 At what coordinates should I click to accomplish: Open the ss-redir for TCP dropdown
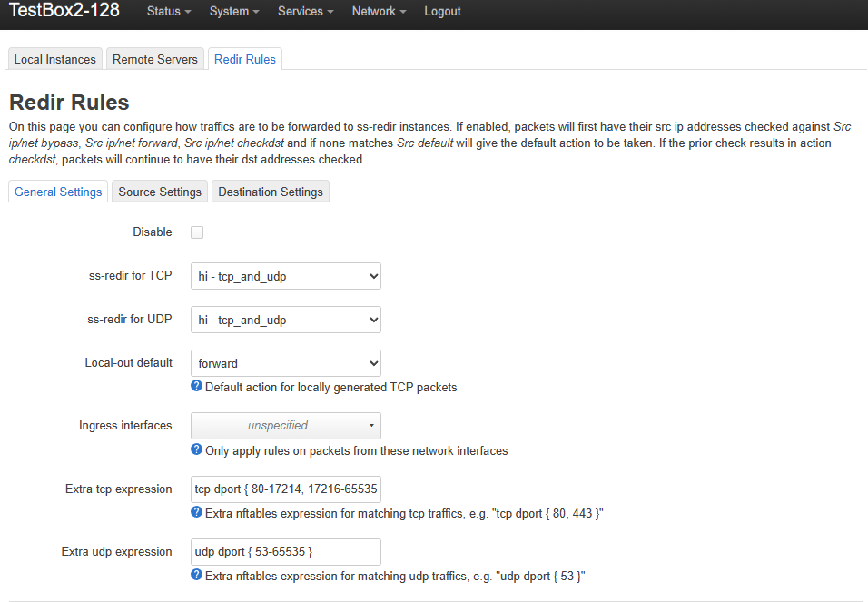pos(285,276)
